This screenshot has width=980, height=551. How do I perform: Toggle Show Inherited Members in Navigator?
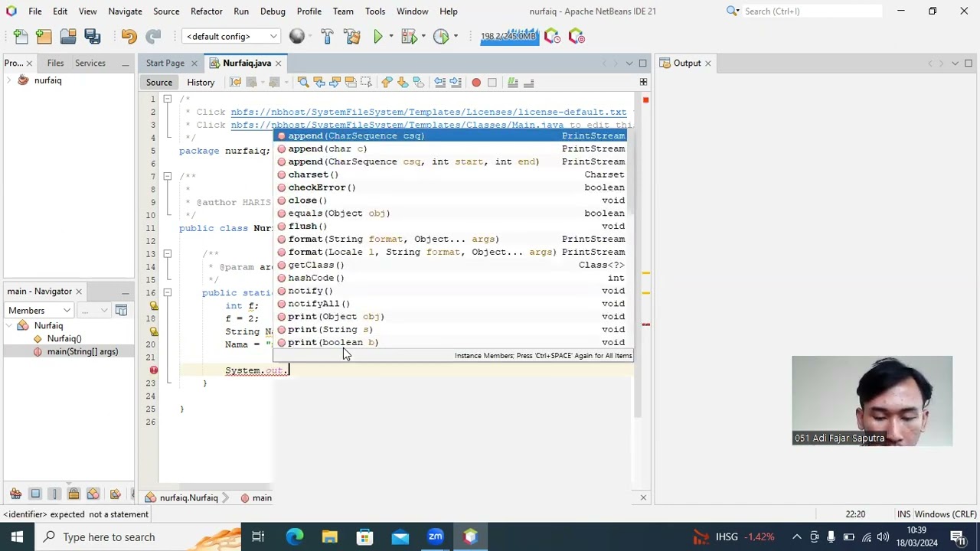point(15,494)
